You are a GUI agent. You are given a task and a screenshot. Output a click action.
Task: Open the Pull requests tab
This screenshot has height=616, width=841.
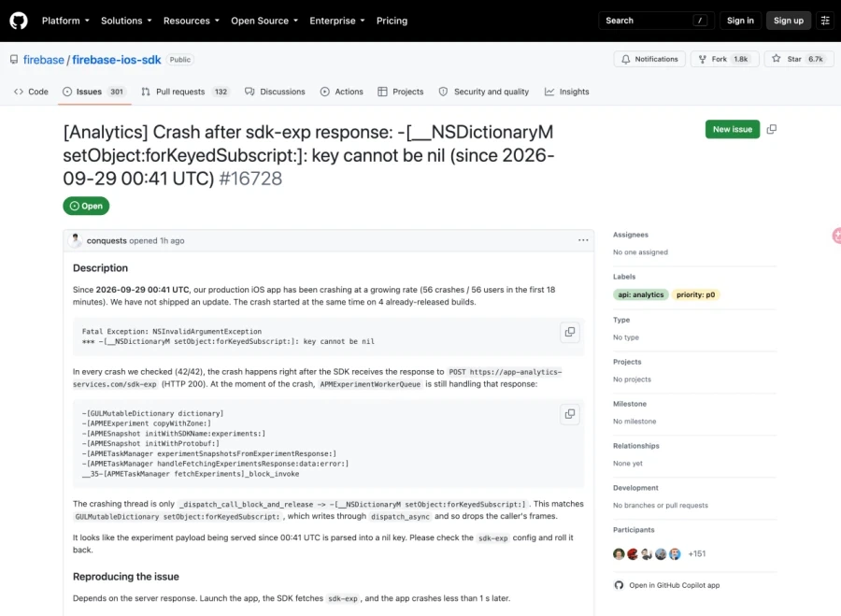coord(185,92)
